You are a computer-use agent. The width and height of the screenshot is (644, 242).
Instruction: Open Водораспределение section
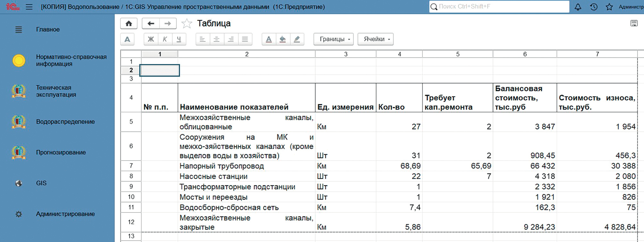click(x=65, y=122)
